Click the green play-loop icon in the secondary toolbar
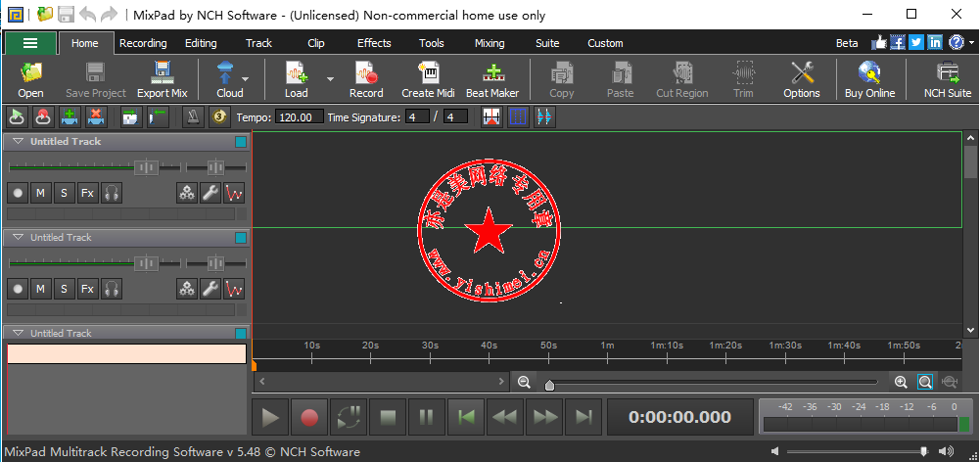 tap(17, 116)
